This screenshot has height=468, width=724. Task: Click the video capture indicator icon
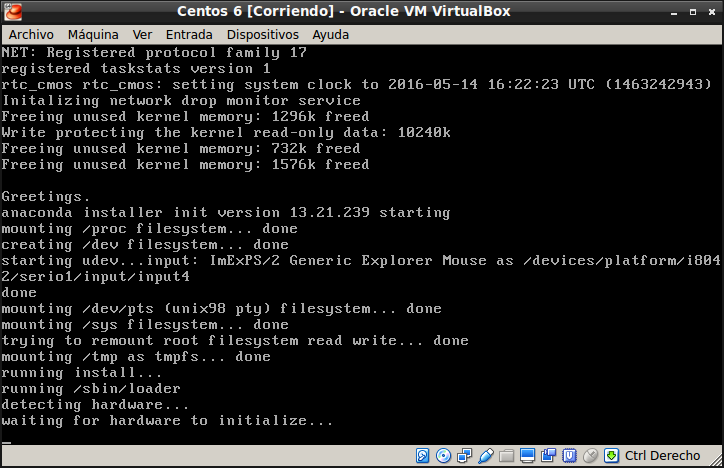[549, 456]
